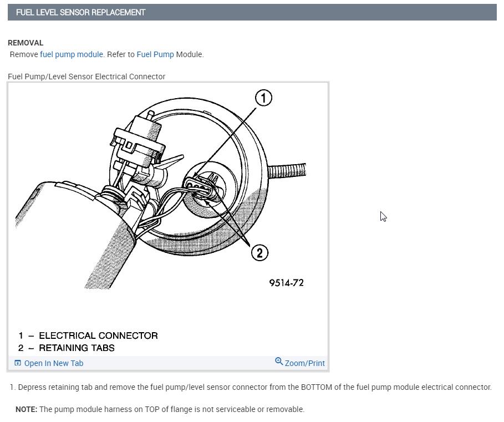Click the NOTE about pump module harness
504x422 pixels.
160,409
